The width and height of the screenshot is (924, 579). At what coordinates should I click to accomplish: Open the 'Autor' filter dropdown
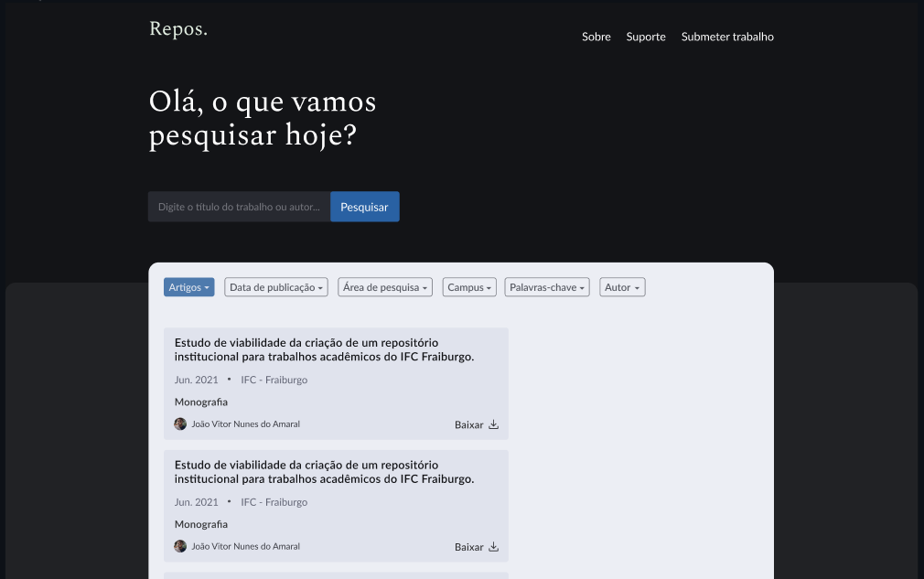point(622,286)
